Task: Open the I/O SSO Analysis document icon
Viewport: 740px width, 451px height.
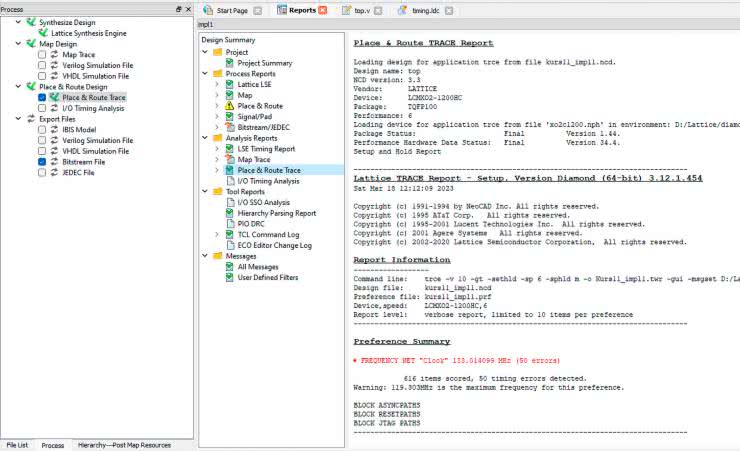Action: [229, 202]
